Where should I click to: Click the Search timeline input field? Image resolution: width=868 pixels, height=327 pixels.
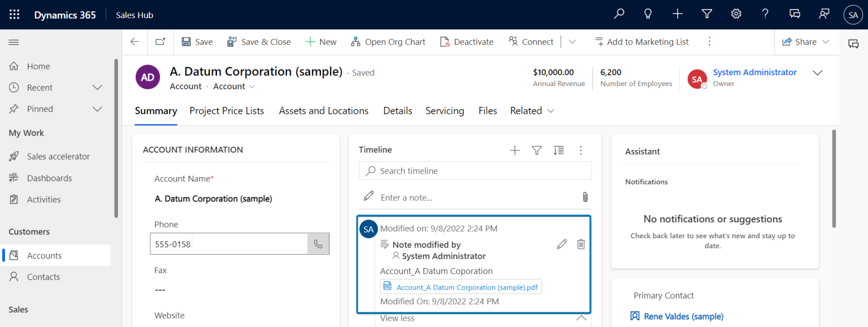click(x=475, y=170)
